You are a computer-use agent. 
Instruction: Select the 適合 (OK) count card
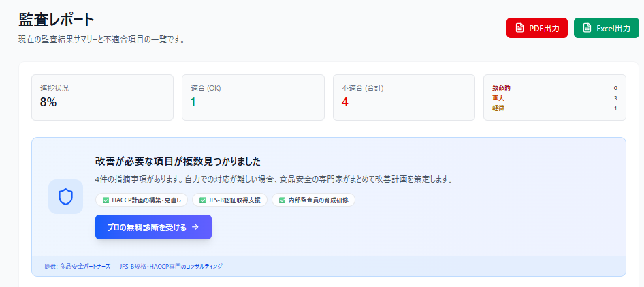coord(253,97)
